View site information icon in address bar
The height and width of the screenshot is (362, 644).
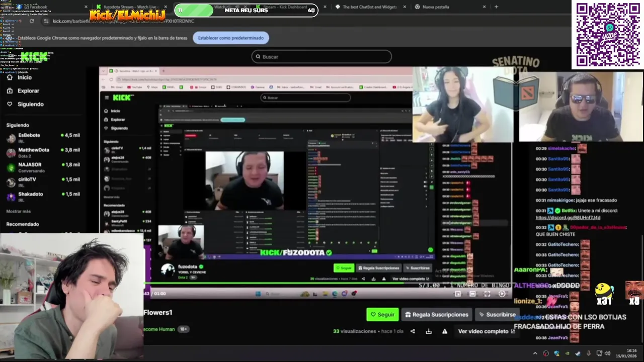(x=46, y=21)
